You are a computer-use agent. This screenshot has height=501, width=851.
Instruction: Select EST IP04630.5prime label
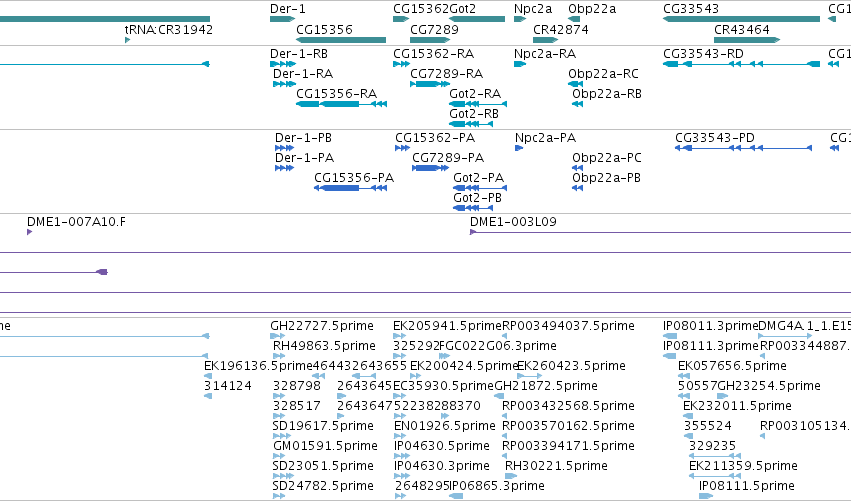pos(442,447)
